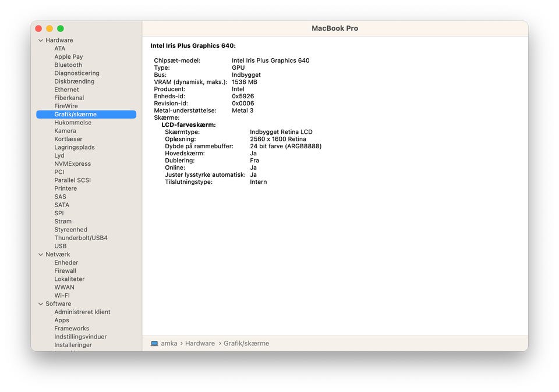Click the 2560 x 1600 Retina value
This screenshot has width=559, height=392.
click(x=278, y=139)
